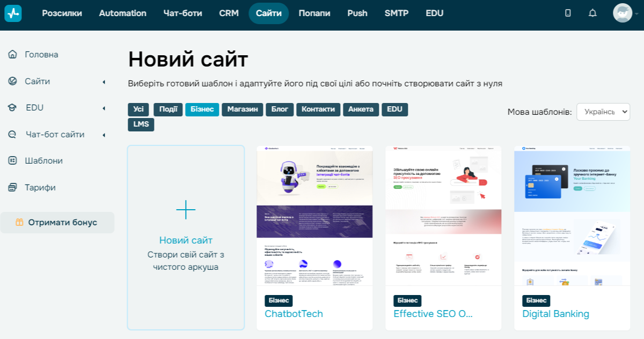Click the Шаблони templates icon
This screenshot has height=339, width=644.
click(x=12, y=160)
